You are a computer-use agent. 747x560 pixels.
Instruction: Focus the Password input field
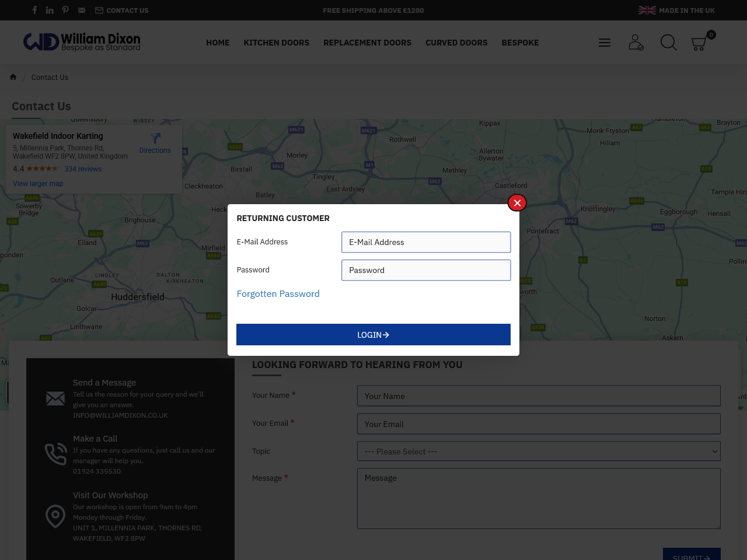(426, 270)
